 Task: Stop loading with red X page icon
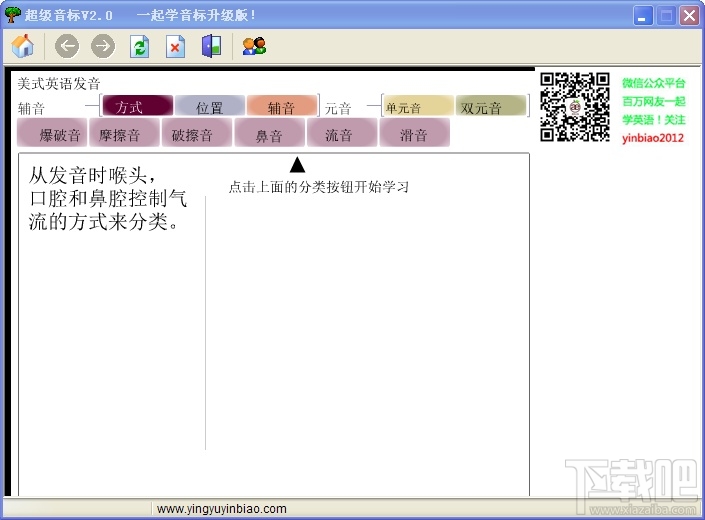[x=175, y=46]
